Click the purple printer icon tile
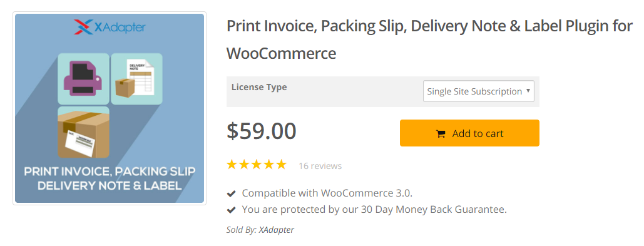The width and height of the screenshot is (644, 246). pos(83,78)
